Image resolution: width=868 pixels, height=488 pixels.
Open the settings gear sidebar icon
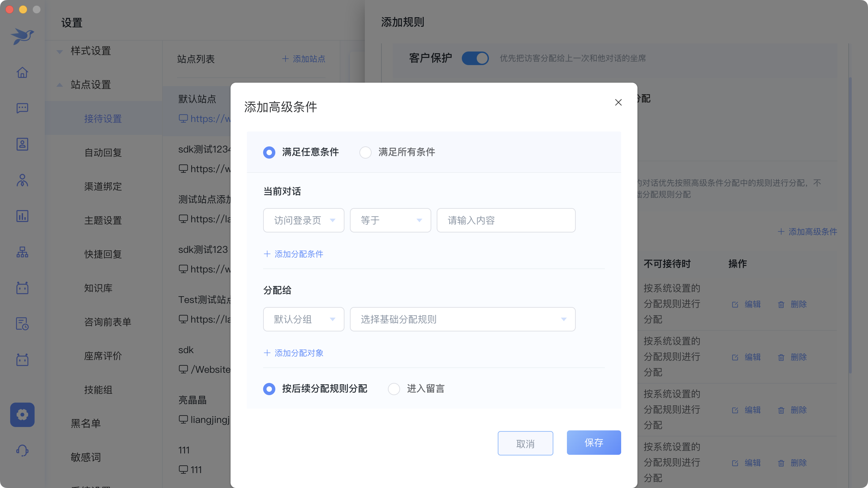(x=22, y=414)
